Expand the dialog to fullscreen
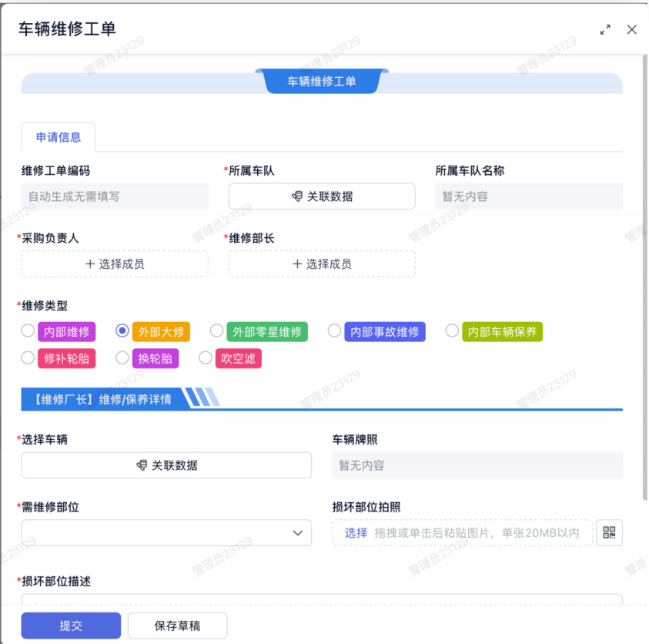This screenshot has height=644, width=649. 605,30
